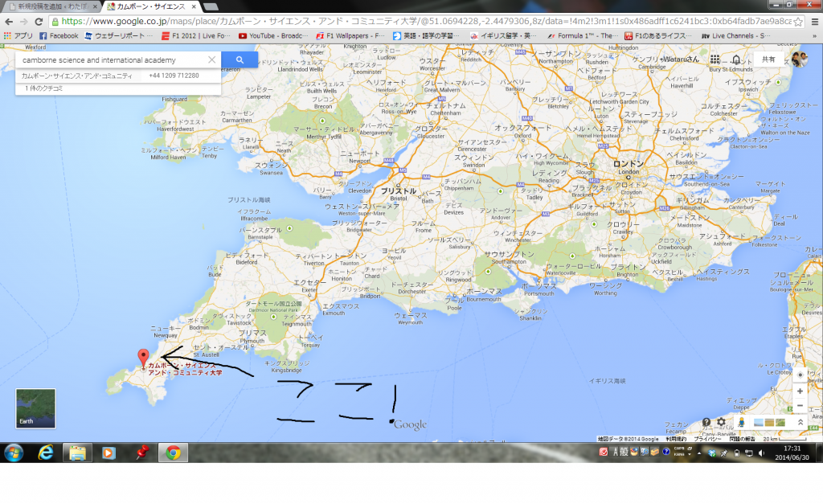This screenshot has height=504, width=823.
Task: Zoom in with the plus button
Action: tap(800, 391)
